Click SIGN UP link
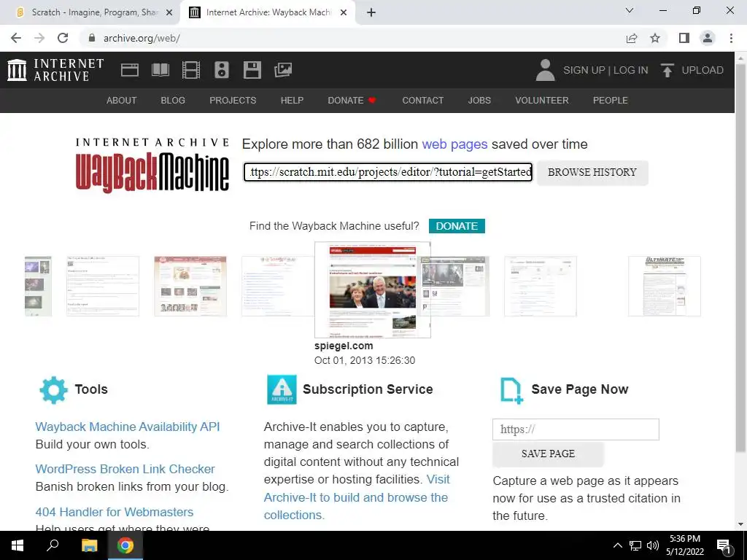The width and height of the screenshot is (747, 560). 584,70
